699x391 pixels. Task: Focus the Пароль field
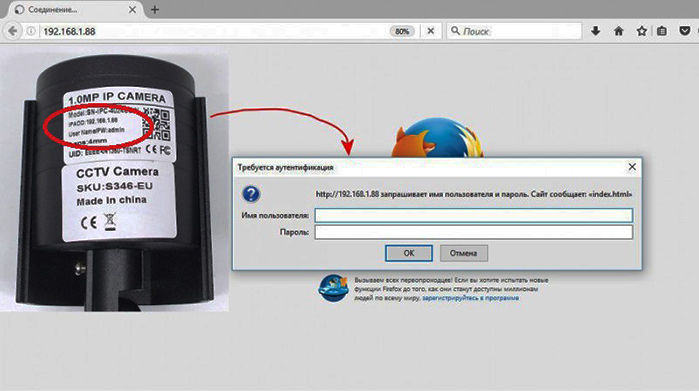click(x=473, y=232)
